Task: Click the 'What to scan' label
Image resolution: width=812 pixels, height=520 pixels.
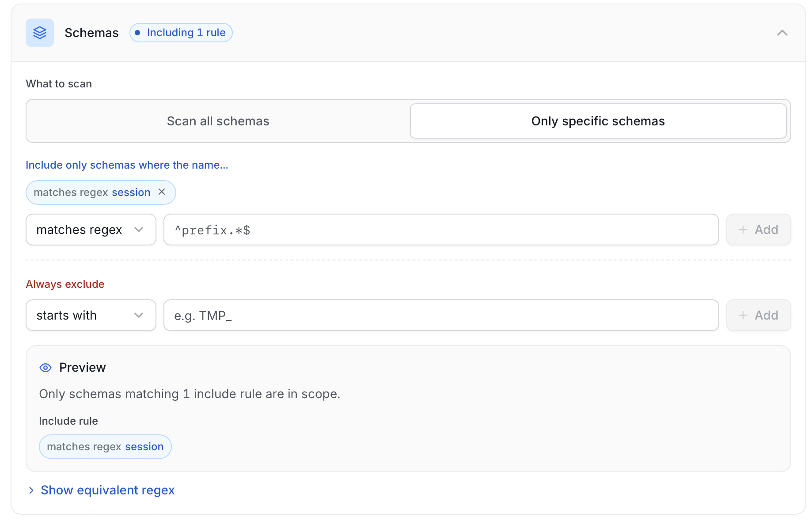Action: coord(59,84)
